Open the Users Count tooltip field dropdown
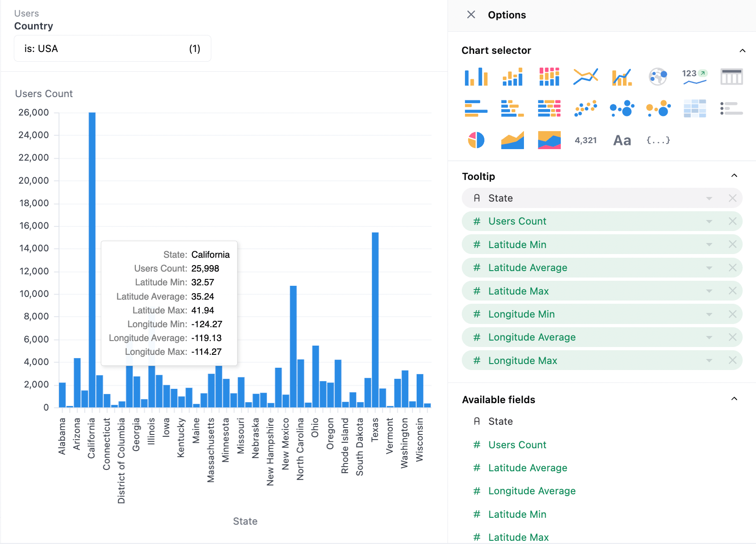 (x=709, y=221)
